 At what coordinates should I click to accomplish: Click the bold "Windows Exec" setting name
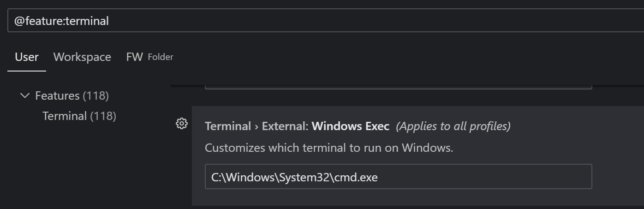point(351,126)
